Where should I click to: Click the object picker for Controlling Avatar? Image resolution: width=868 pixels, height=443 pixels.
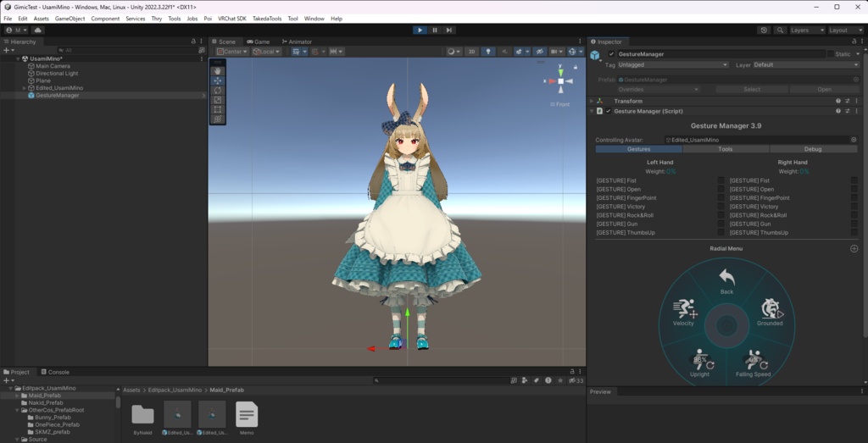tap(854, 140)
